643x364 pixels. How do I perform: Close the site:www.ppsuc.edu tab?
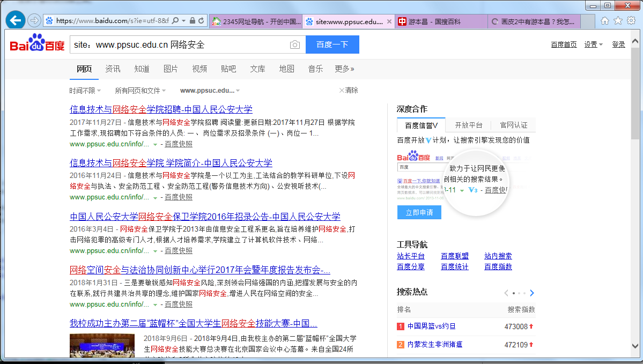click(389, 21)
